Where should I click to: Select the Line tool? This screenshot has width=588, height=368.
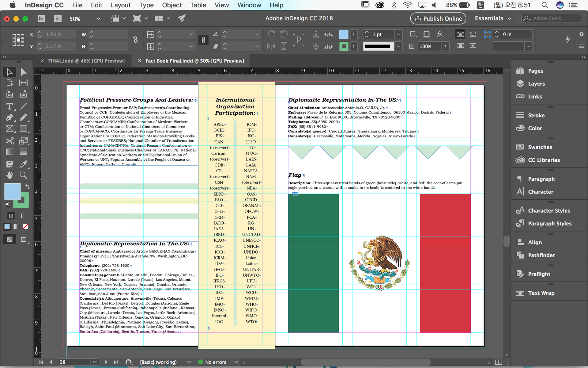click(x=23, y=106)
